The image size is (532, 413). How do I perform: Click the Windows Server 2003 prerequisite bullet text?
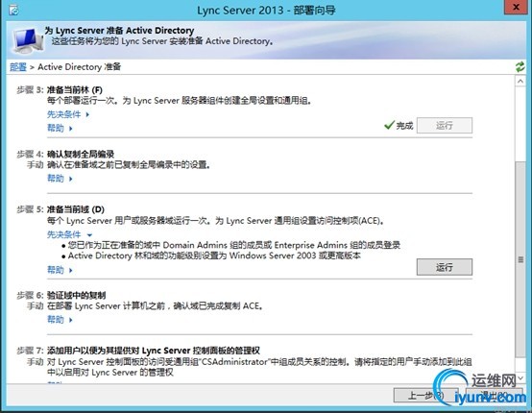click(x=214, y=255)
